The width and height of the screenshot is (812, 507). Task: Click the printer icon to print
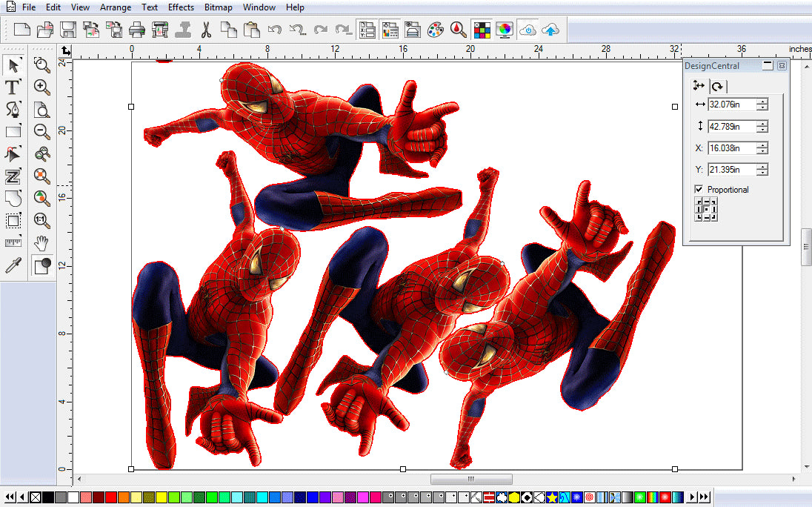[x=137, y=30]
